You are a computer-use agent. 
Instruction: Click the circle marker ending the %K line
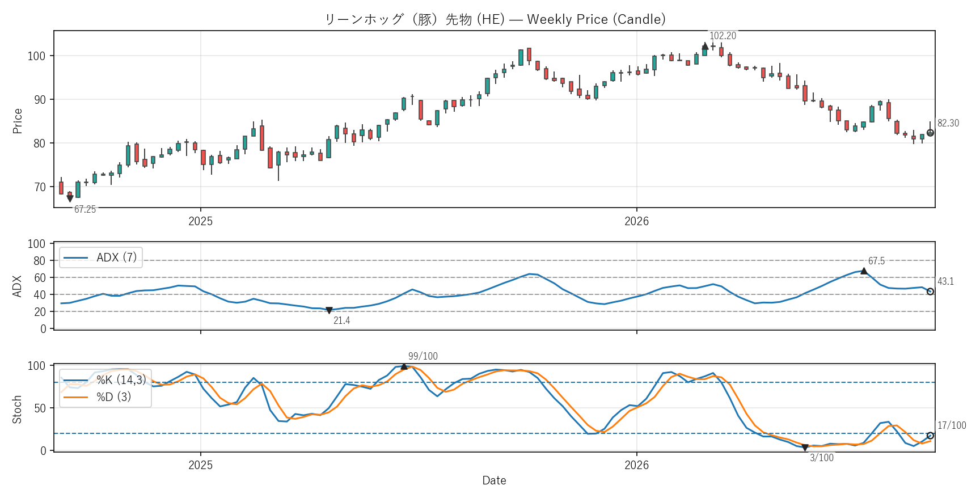[x=930, y=436]
